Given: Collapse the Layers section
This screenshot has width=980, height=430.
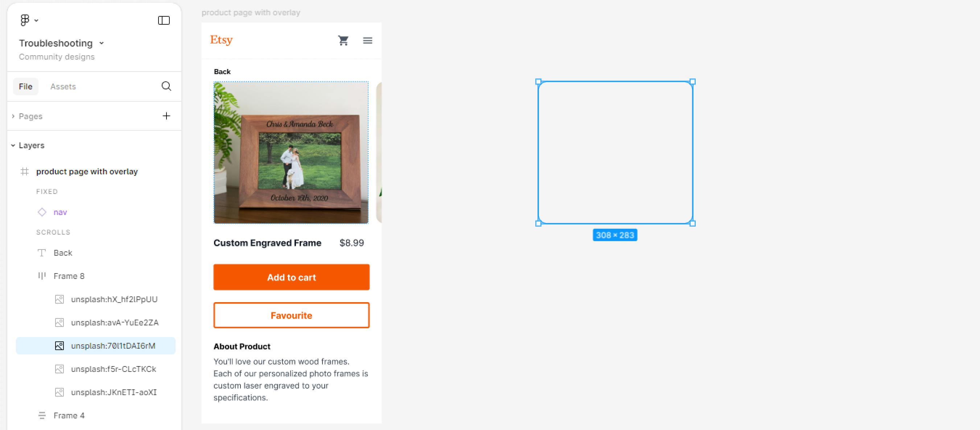Looking at the screenshot, I should pos(13,146).
